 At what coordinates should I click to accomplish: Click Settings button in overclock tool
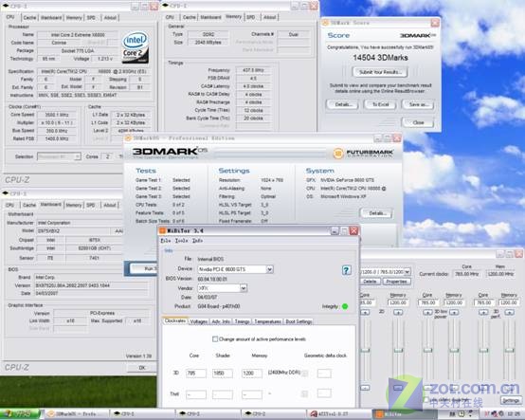[x=511, y=401]
